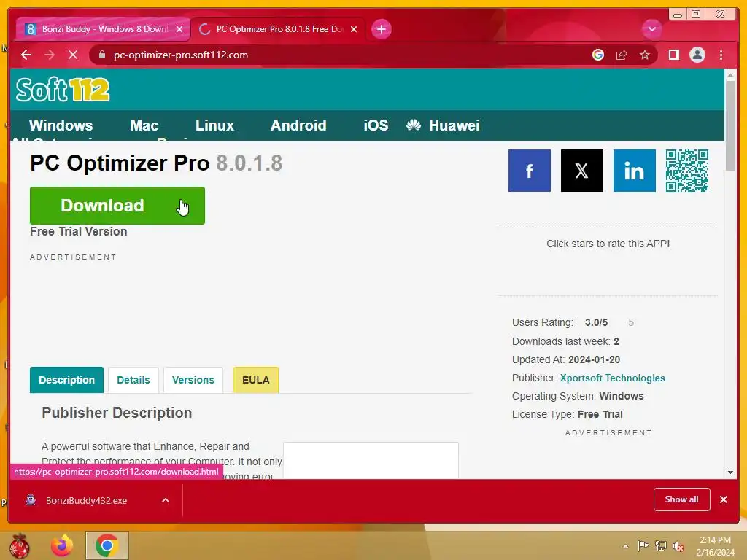
Task: Launch Firefox from the taskbar
Action: coord(62,545)
